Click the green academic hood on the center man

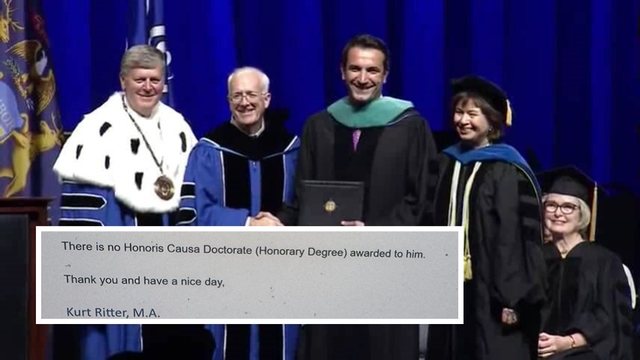coord(370,111)
